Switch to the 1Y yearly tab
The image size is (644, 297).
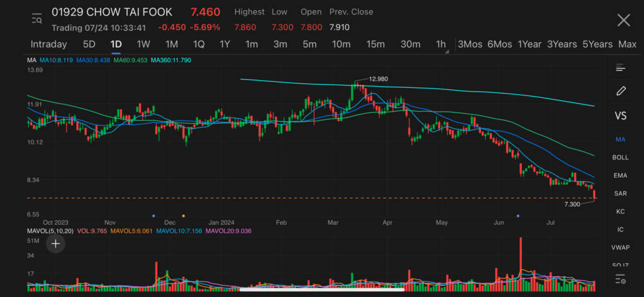pos(225,45)
